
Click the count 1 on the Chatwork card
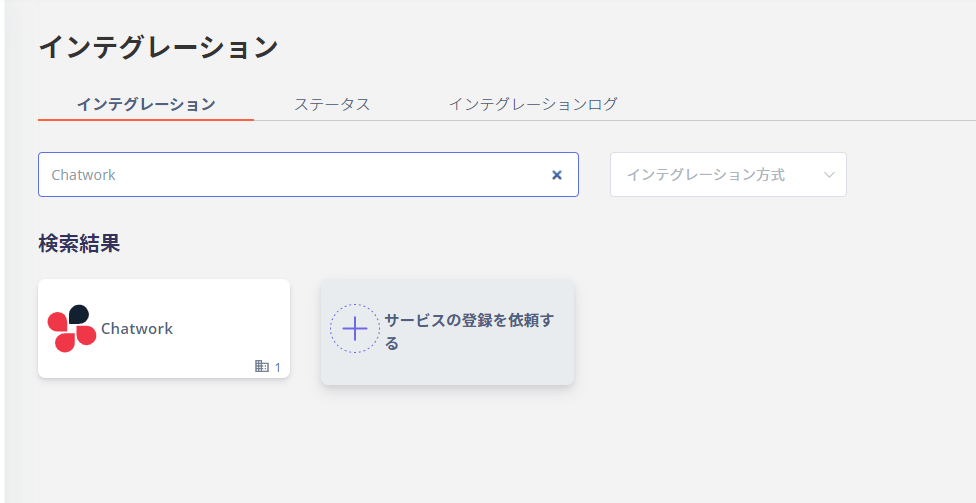coord(278,367)
